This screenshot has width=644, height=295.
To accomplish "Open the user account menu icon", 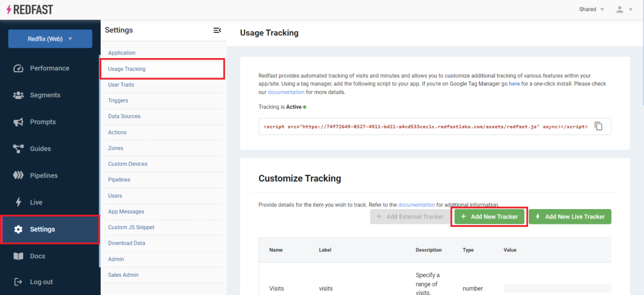I will pos(620,10).
